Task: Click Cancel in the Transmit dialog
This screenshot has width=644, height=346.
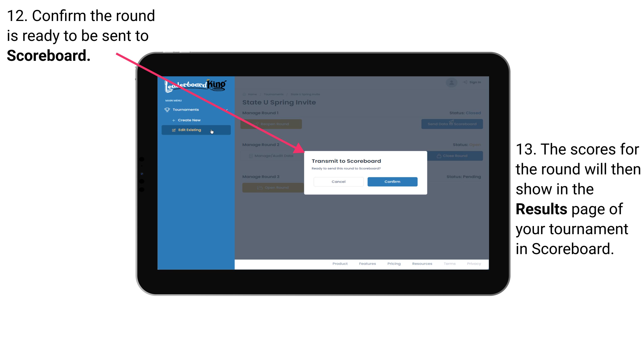Action: point(338,182)
